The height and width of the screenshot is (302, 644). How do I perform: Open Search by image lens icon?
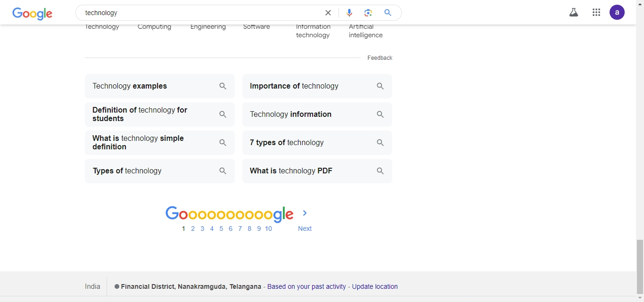pos(368,13)
